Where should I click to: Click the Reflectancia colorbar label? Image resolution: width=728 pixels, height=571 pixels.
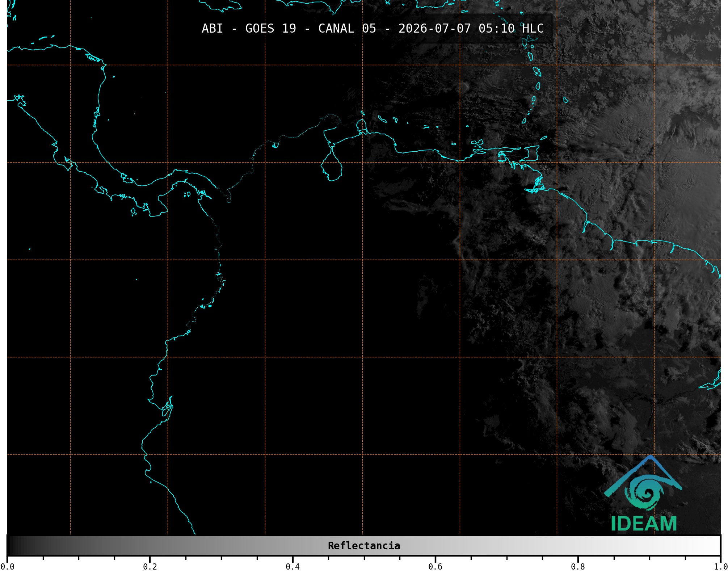(364, 546)
